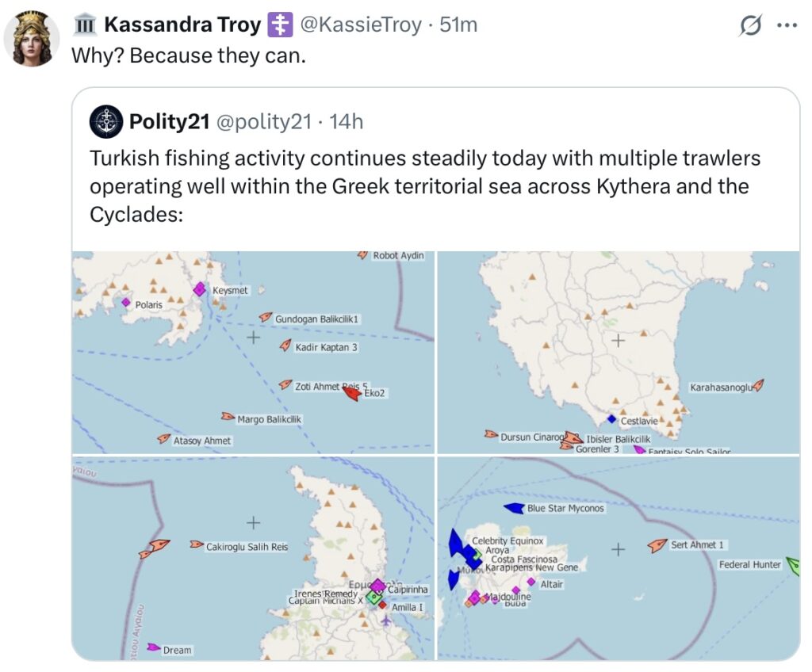Open the bottom-right map with Blue Star Myconos
812x672 pixels.
tap(619, 558)
